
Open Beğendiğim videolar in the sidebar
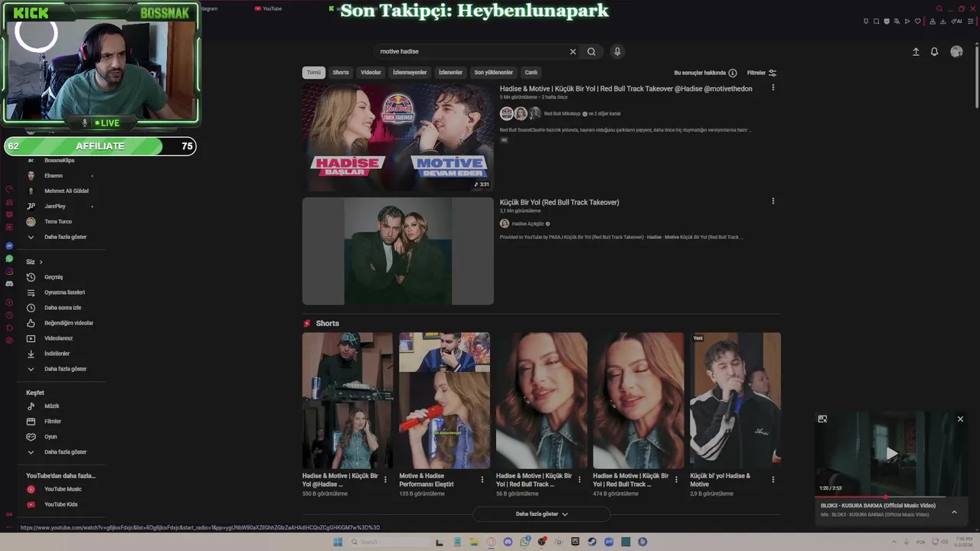click(x=69, y=323)
